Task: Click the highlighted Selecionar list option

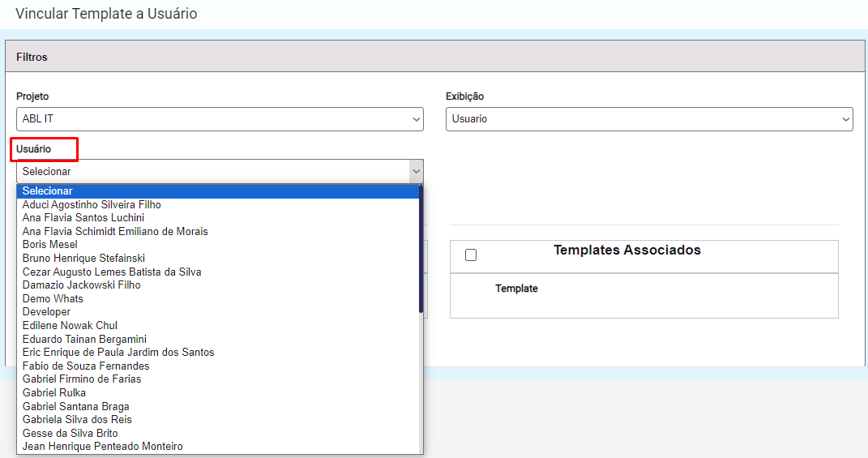Action: (x=218, y=191)
